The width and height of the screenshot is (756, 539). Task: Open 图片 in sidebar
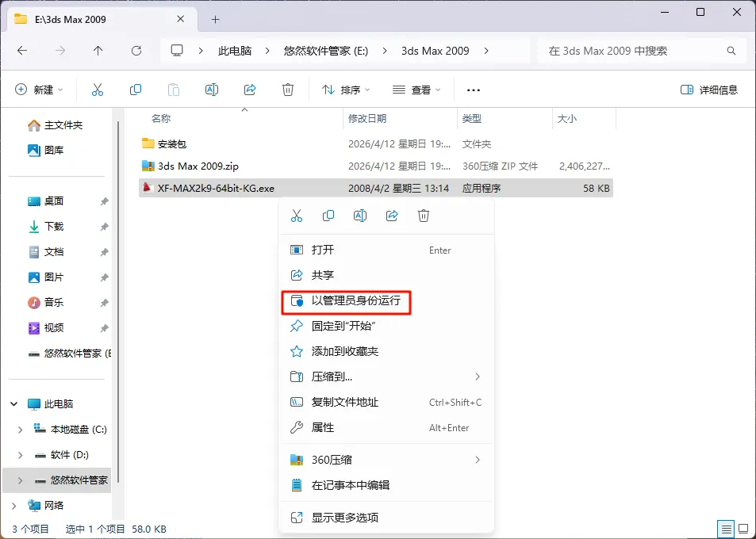click(x=46, y=277)
